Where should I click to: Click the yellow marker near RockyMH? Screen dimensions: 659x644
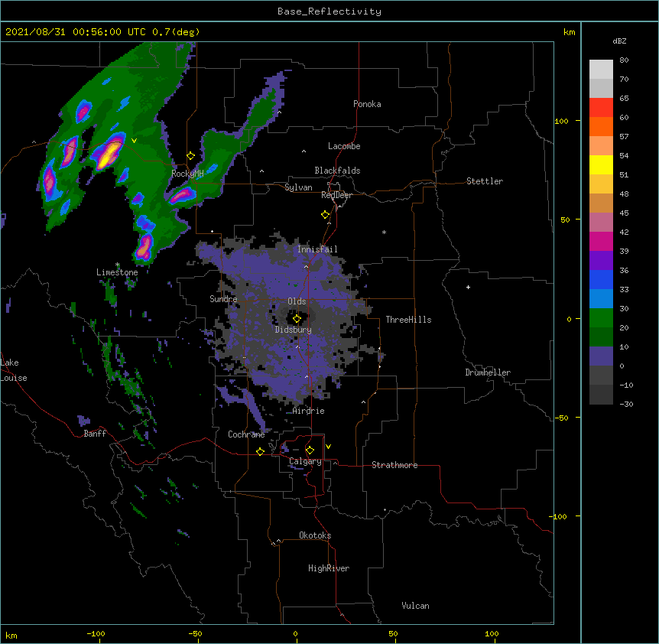point(190,156)
